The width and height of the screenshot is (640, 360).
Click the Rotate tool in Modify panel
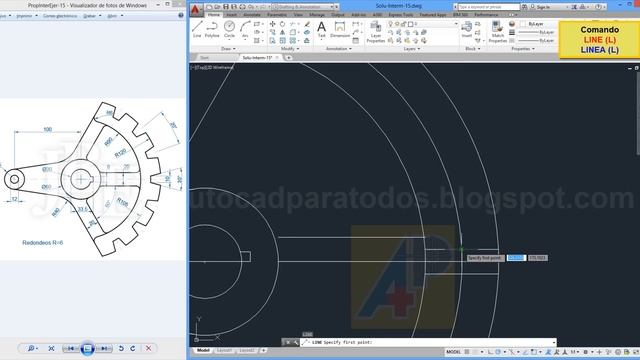pos(282,24)
